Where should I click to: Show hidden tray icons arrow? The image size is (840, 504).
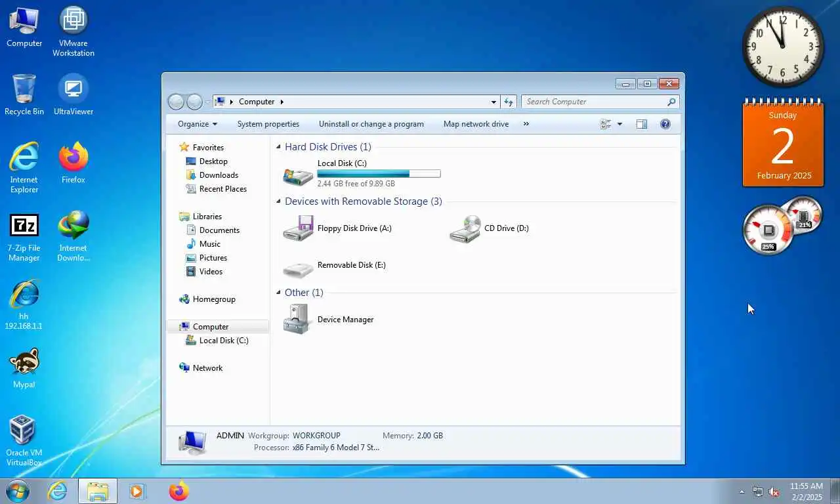click(x=742, y=492)
